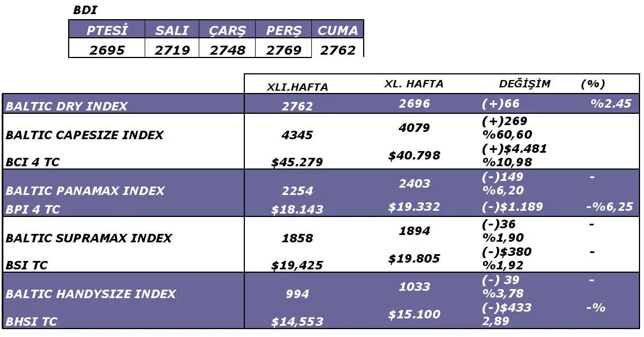The width and height of the screenshot is (644, 337).
Task: Click Friday's BDI value 2762 in top table
Action: [338, 50]
